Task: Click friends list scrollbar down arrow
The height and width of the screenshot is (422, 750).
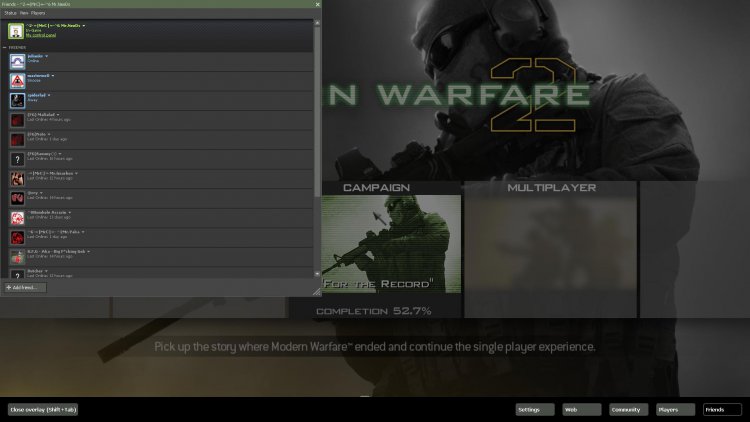Action: coord(317,274)
